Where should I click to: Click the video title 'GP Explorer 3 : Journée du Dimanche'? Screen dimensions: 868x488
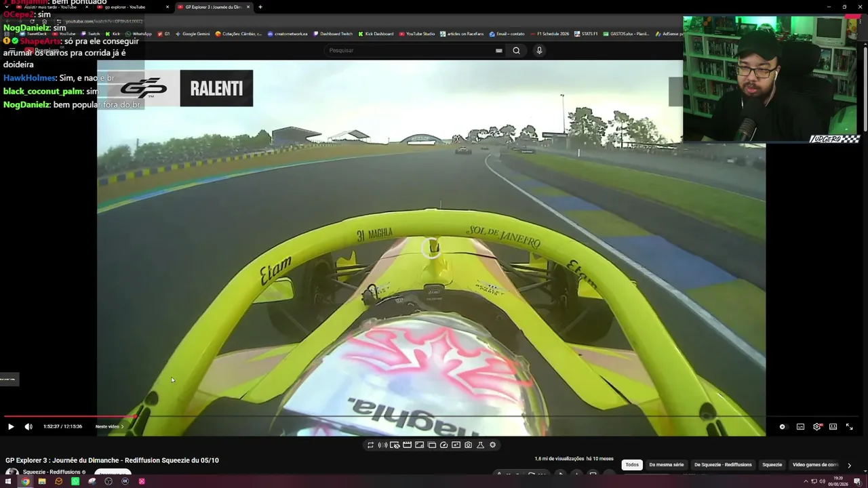tap(112, 460)
